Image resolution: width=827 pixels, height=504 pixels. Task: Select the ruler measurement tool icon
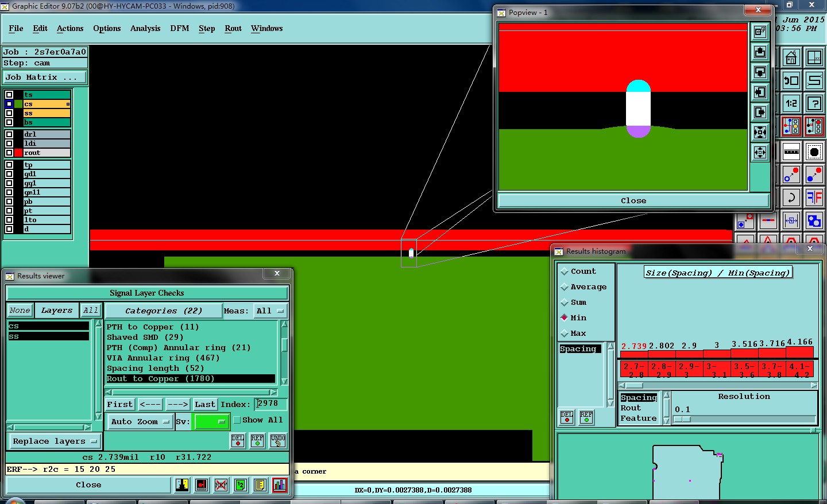[791, 152]
